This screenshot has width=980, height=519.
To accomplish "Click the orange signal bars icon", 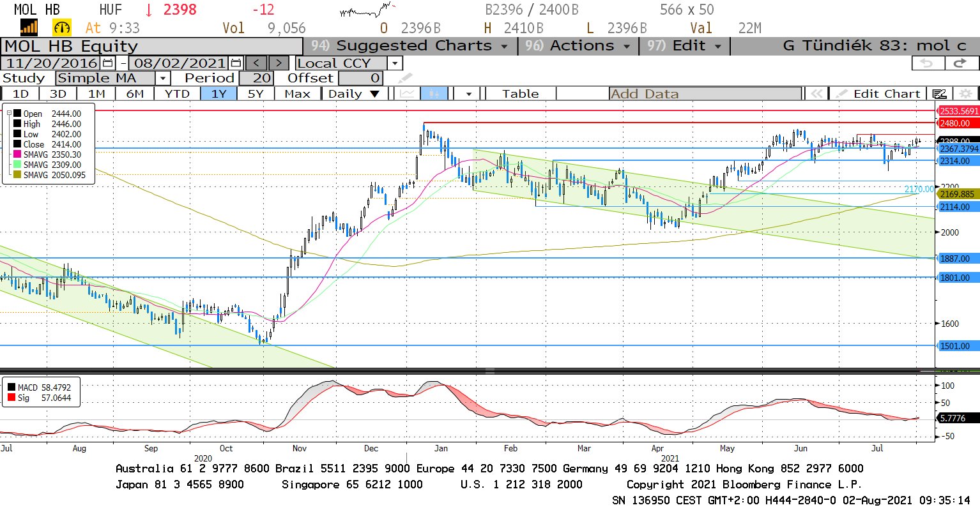I will click(29, 27).
